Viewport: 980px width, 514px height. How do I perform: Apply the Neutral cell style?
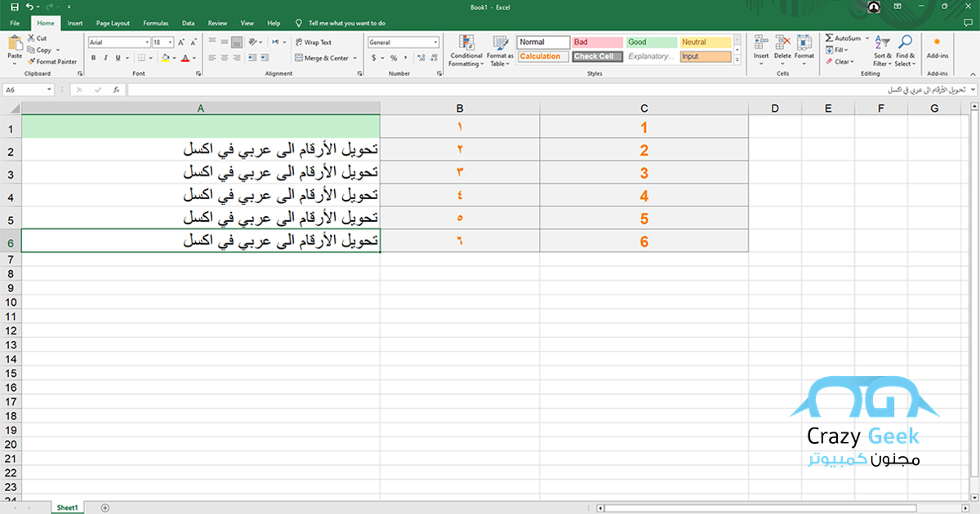click(x=706, y=42)
